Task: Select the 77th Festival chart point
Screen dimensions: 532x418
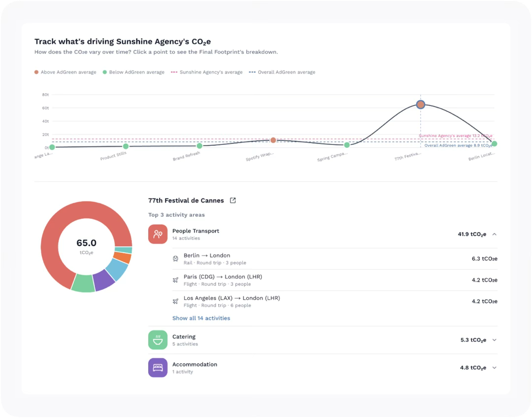Action: pyautogui.click(x=420, y=104)
